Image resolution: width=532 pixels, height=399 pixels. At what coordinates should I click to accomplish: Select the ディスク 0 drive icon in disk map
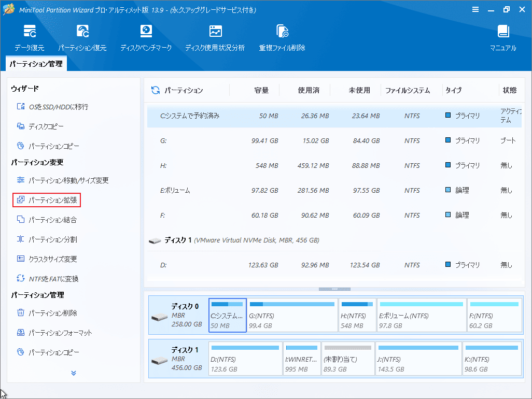(x=160, y=317)
